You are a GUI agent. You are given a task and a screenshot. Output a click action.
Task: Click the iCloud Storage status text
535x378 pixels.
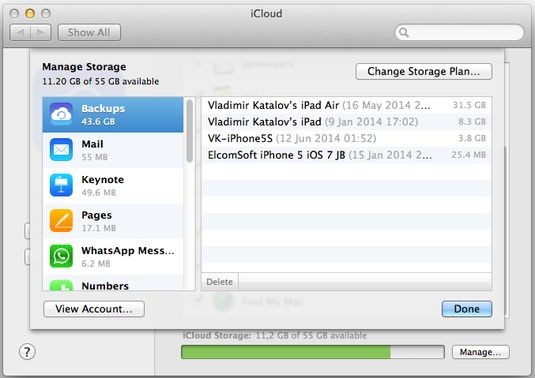[x=275, y=335]
